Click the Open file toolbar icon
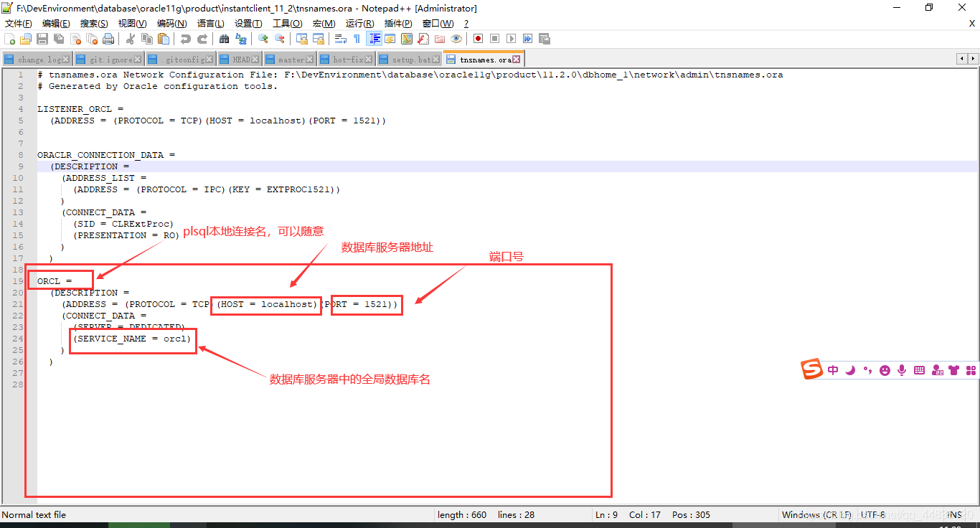The width and height of the screenshot is (980, 528). (x=25, y=39)
